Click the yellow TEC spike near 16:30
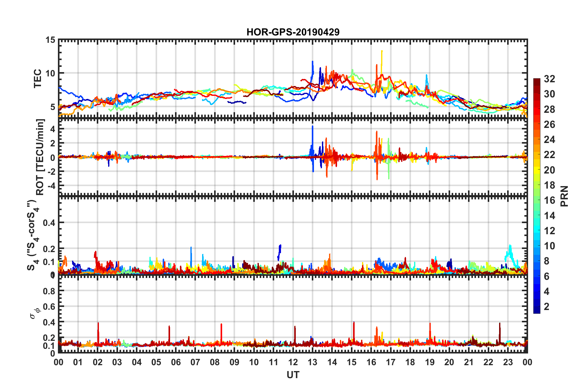The width and height of the screenshot is (586, 392). click(382, 65)
